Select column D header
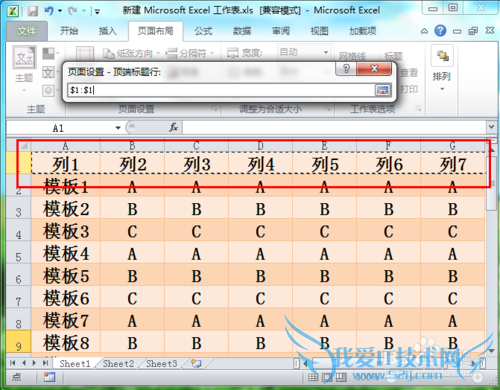The image size is (500, 390). pos(260,146)
